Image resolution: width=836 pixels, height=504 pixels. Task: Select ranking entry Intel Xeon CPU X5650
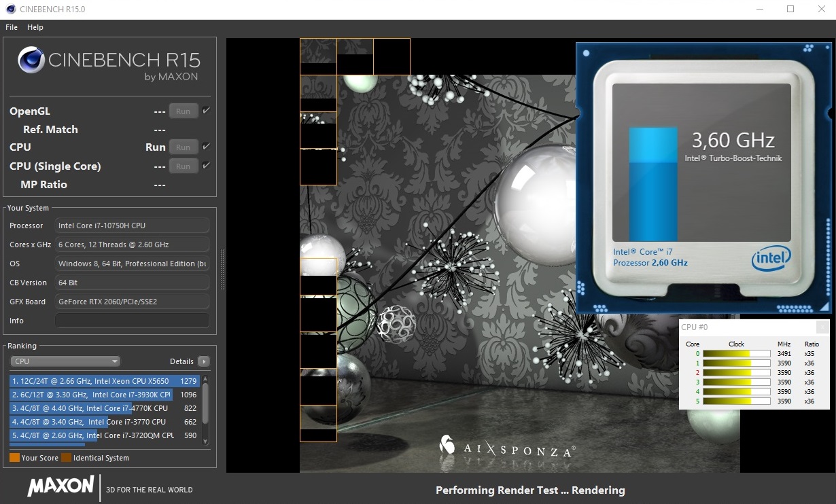(104, 381)
